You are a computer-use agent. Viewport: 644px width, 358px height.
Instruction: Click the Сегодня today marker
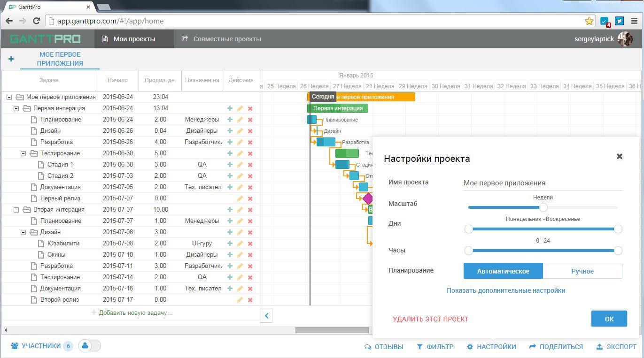click(x=323, y=97)
